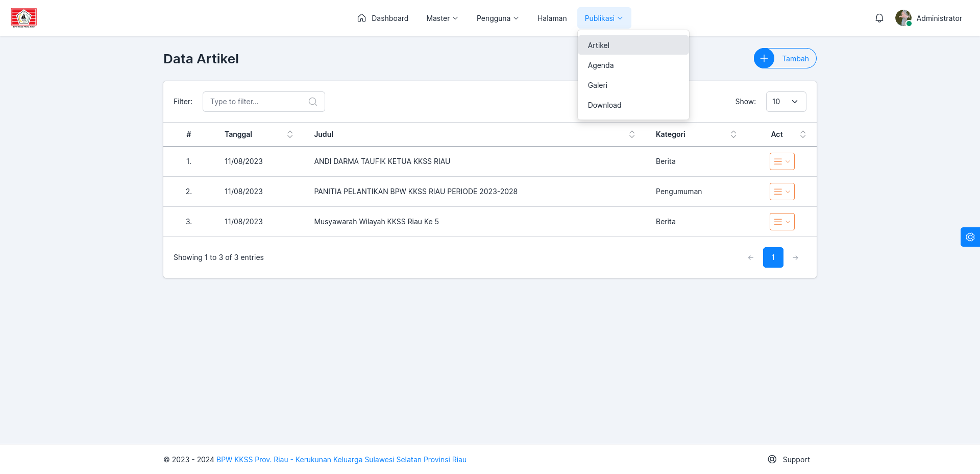
Task: Go to next page arrow
Action: coord(796,257)
